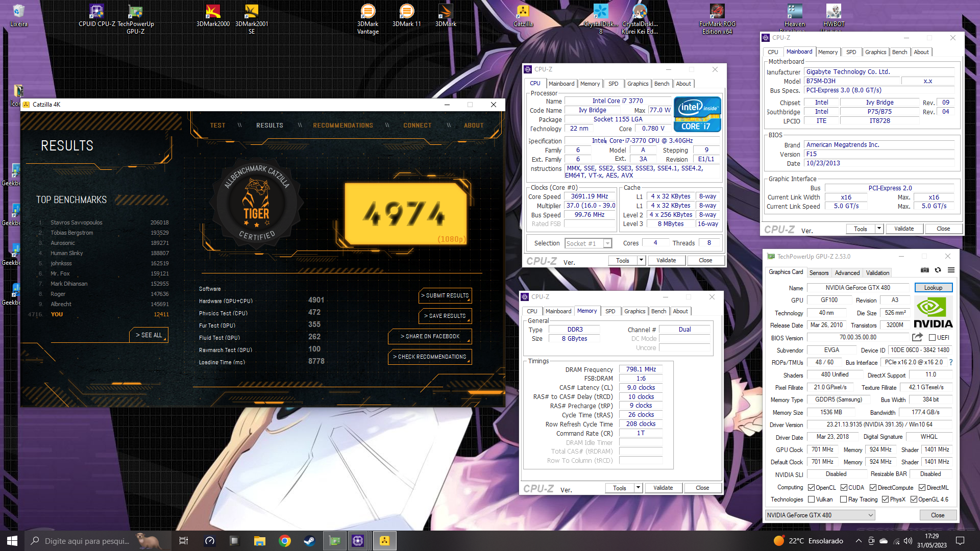Open Chrome from the taskbar
This screenshot has height=551, width=980.
click(285, 541)
